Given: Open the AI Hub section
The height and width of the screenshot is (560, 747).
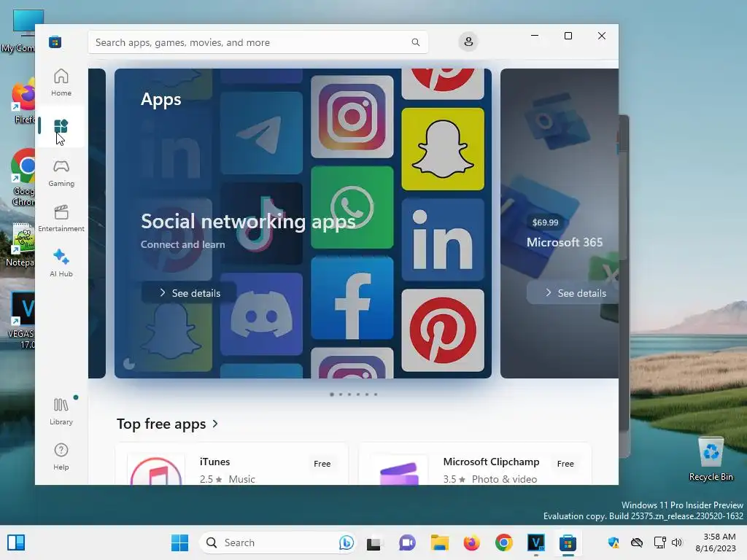Looking at the screenshot, I should (61, 263).
